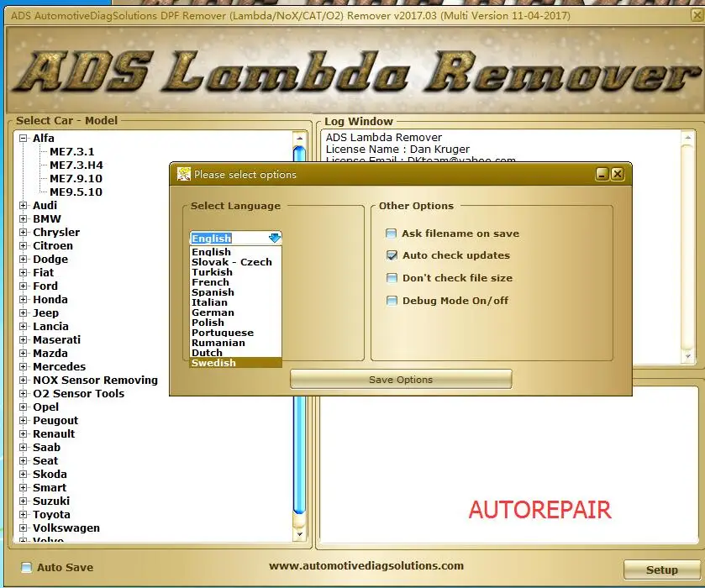The width and height of the screenshot is (705, 588).
Task: Click the blue car tree scrollbar thumb
Action: tap(299, 454)
